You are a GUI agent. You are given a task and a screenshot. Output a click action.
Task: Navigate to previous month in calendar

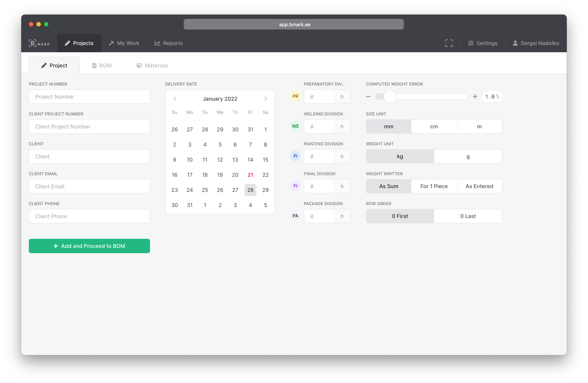[x=175, y=99]
